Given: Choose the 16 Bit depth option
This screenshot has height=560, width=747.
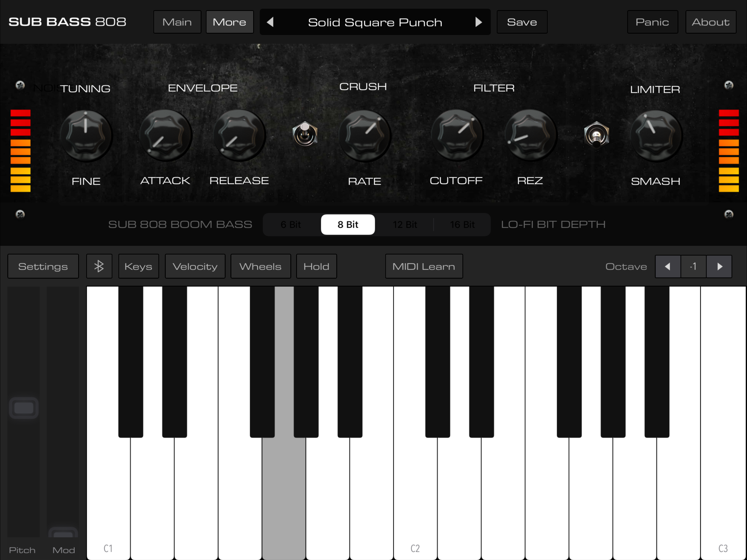Looking at the screenshot, I should pyautogui.click(x=462, y=224).
